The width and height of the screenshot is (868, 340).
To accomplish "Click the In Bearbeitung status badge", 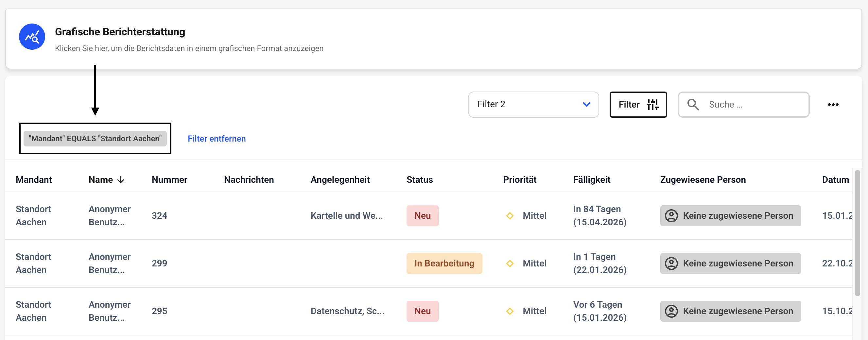I will [x=444, y=263].
